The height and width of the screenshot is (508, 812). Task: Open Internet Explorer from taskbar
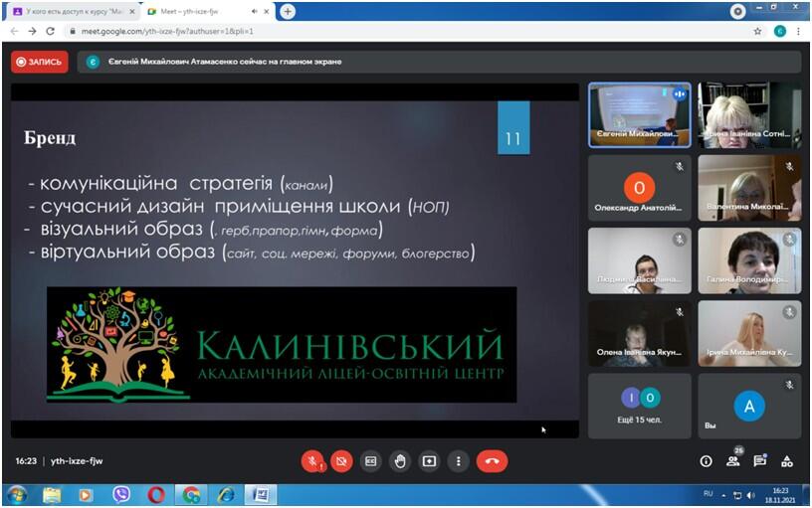[x=226, y=495]
